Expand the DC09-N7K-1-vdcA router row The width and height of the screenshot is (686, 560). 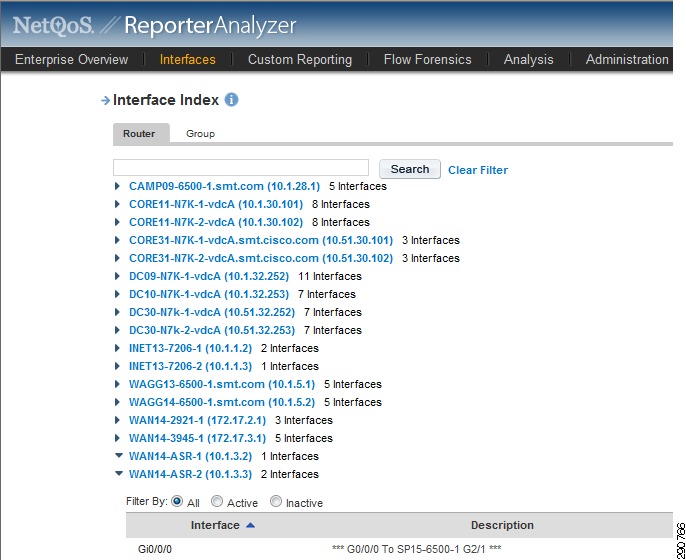pyautogui.click(x=117, y=276)
